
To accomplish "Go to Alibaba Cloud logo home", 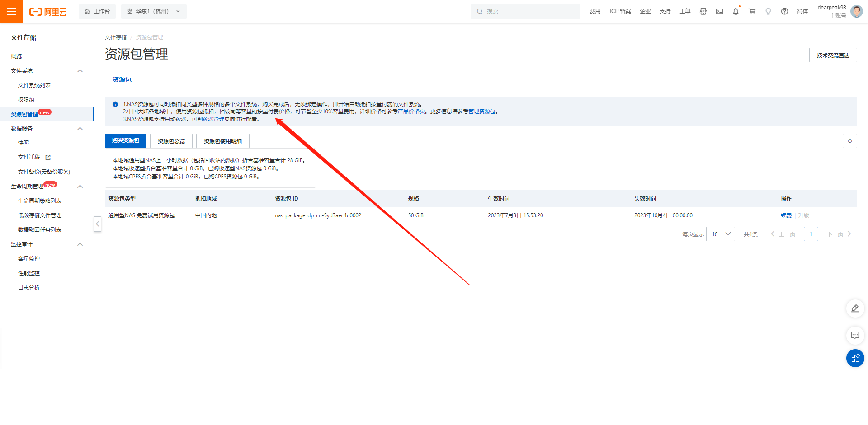I will [47, 12].
